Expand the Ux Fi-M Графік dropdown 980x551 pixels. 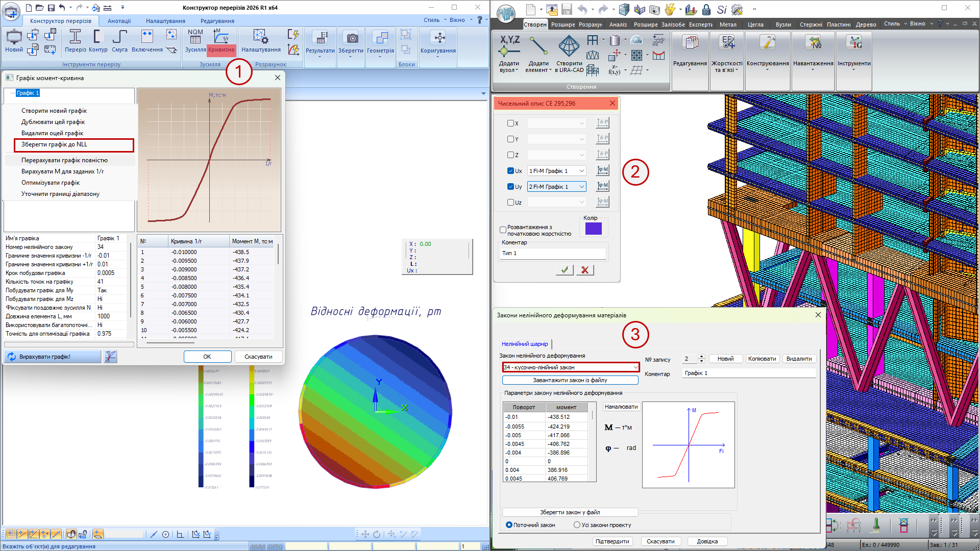click(581, 171)
